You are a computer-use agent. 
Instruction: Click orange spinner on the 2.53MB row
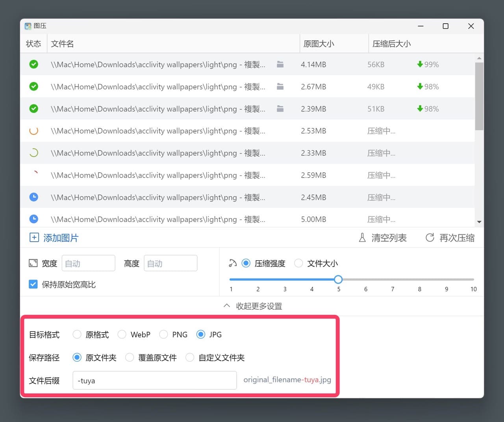coord(34,131)
